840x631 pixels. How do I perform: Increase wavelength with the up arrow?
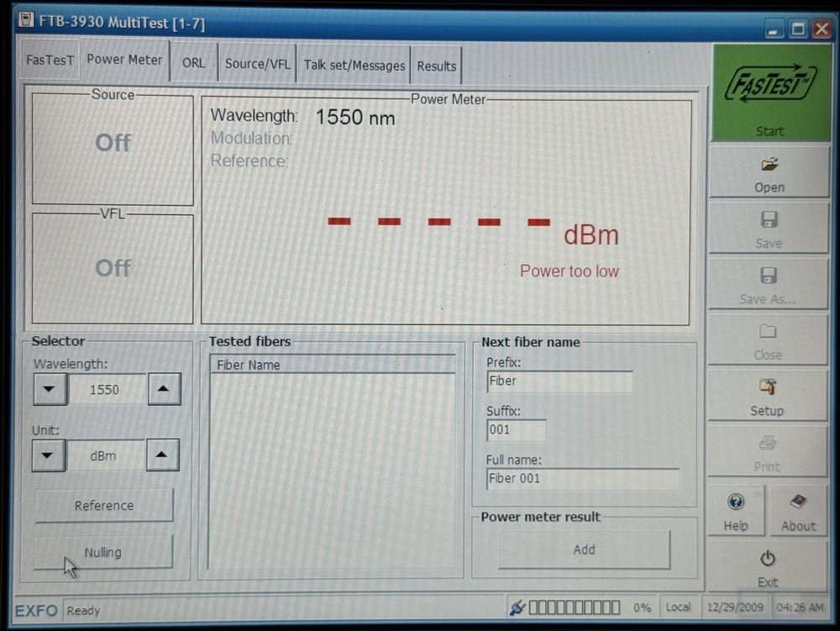tap(161, 389)
